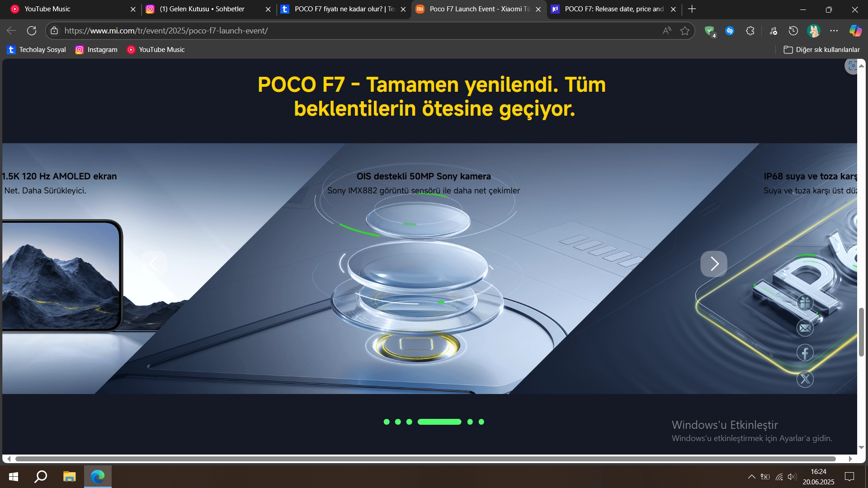Image resolution: width=868 pixels, height=488 pixels.
Task: Open a new tab with plus button
Action: click(x=692, y=9)
